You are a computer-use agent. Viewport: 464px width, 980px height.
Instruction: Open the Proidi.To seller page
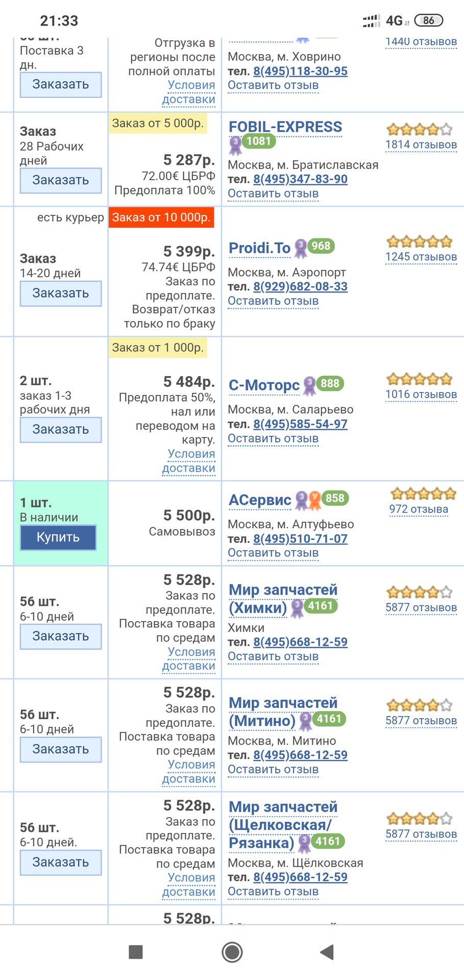point(260,248)
